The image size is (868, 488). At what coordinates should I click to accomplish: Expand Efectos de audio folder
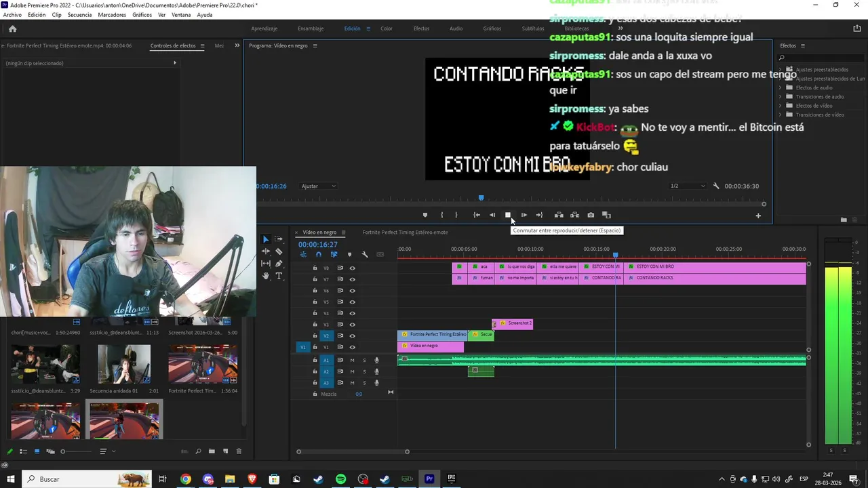[780, 87]
